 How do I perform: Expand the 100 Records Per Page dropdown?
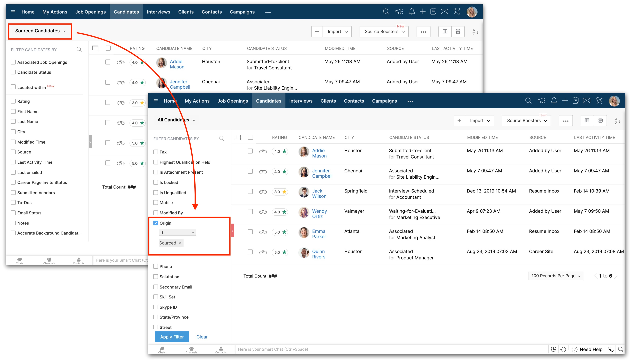pos(555,276)
